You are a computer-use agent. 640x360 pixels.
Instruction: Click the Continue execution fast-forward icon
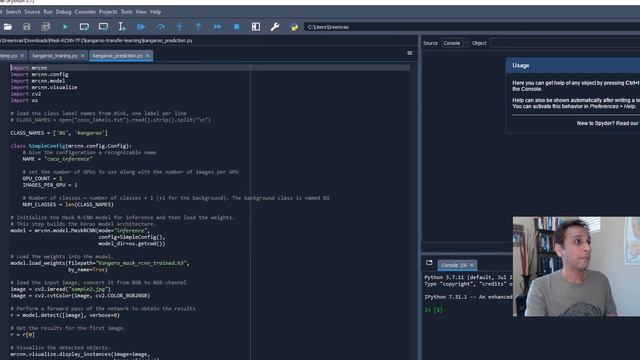click(x=217, y=27)
